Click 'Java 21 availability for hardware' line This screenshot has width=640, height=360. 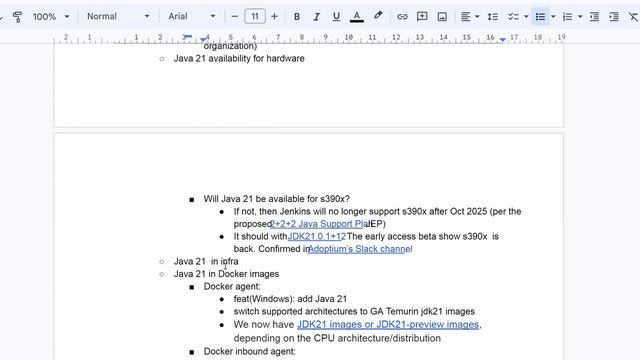coord(239,58)
